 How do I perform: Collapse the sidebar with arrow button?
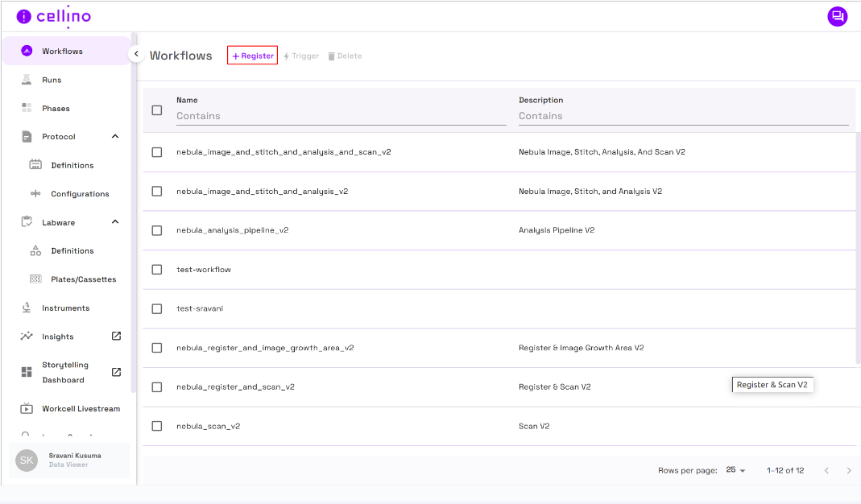click(136, 54)
